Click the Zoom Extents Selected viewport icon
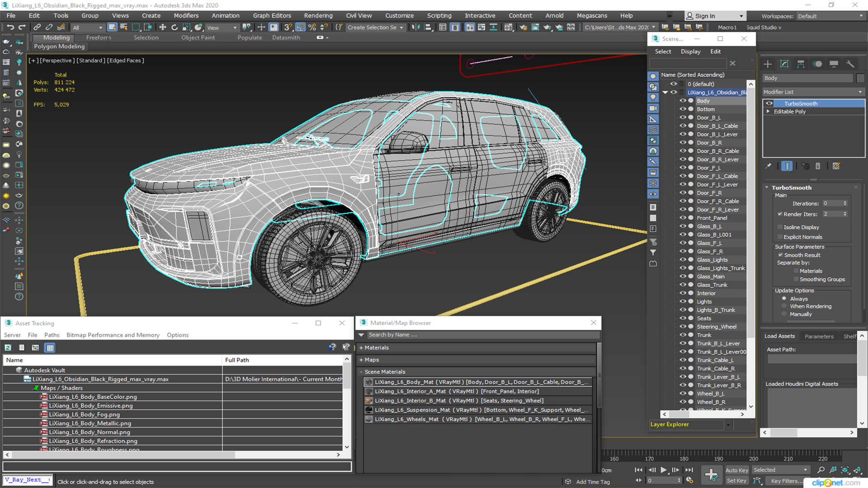The image size is (868, 488). (844, 470)
